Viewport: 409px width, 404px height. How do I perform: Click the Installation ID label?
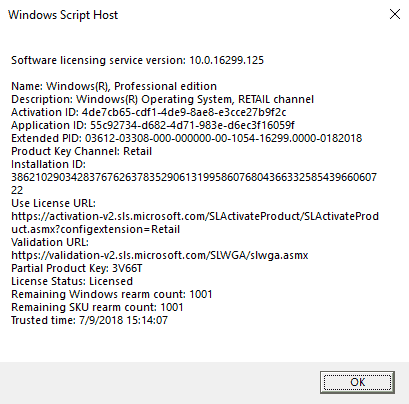pyautogui.click(x=48, y=164)
